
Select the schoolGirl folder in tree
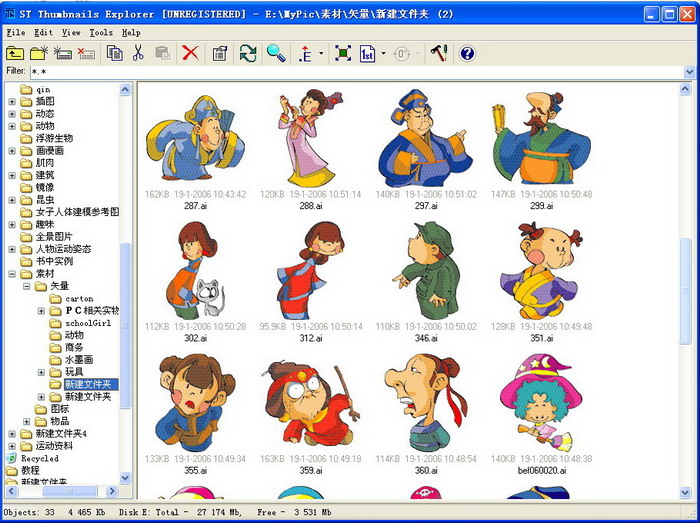[88, 323]
